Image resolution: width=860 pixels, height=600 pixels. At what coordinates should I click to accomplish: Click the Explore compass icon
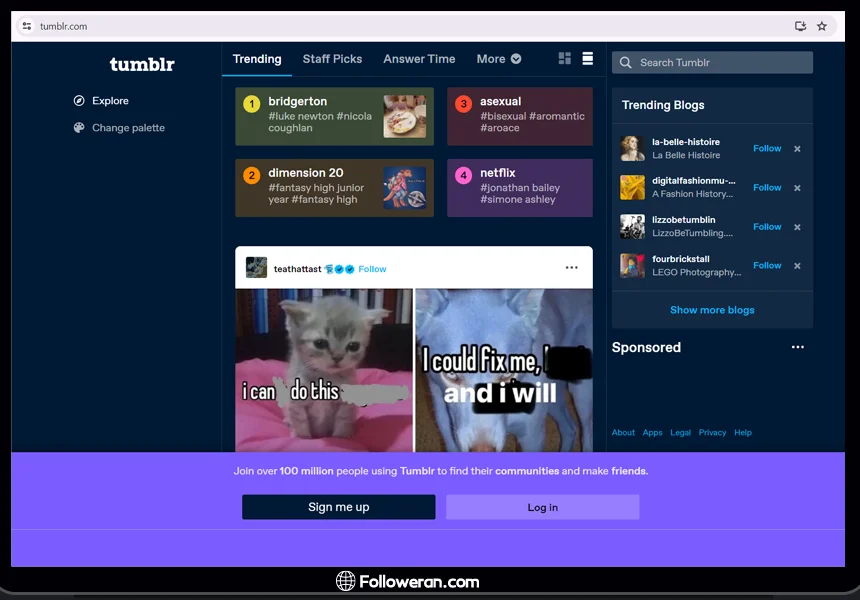(x=79, y=101)
